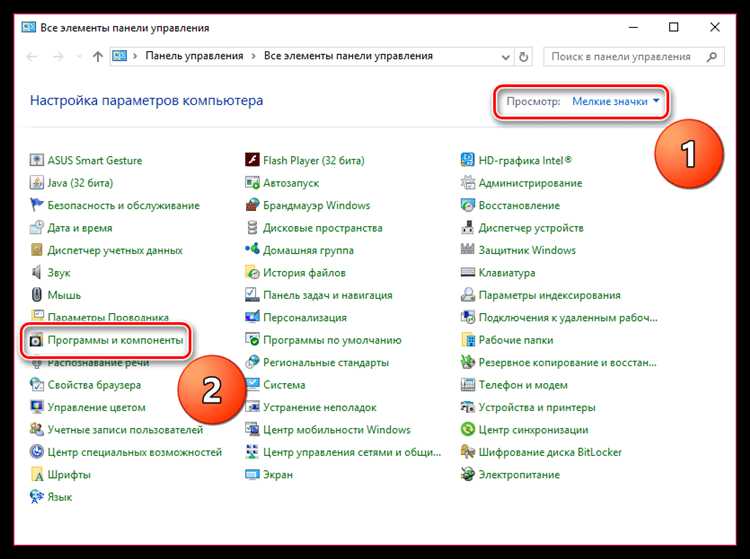
Task: Click the Java (32 бита) icon
Action: 36,183
